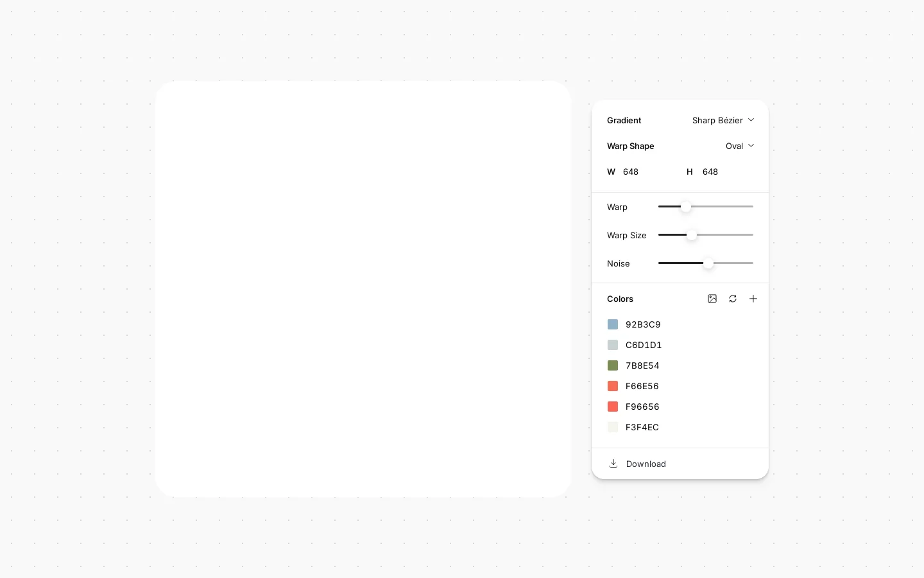Screen dimensions: 924x578
Task: Open the C6D1D1 light gray swatch
Action: [613, 345]
